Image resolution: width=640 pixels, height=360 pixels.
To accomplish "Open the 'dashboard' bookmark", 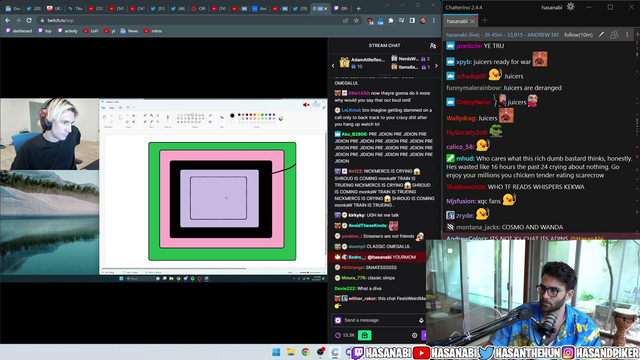I will click(19, 31).
